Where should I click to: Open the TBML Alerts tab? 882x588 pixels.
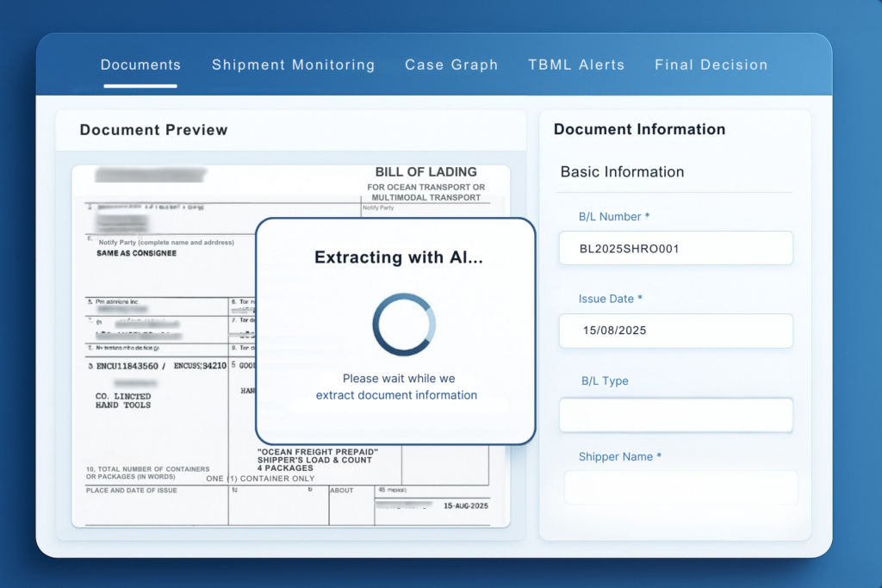(576, 64)
